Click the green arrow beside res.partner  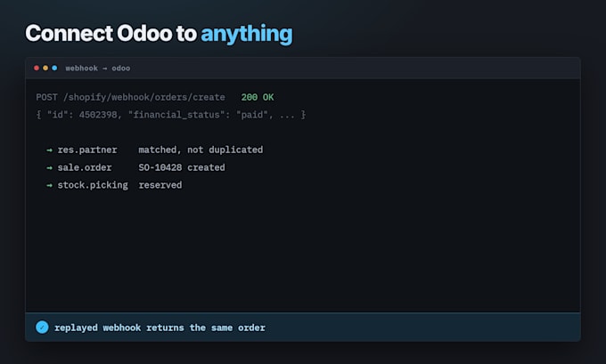point(50,150)
